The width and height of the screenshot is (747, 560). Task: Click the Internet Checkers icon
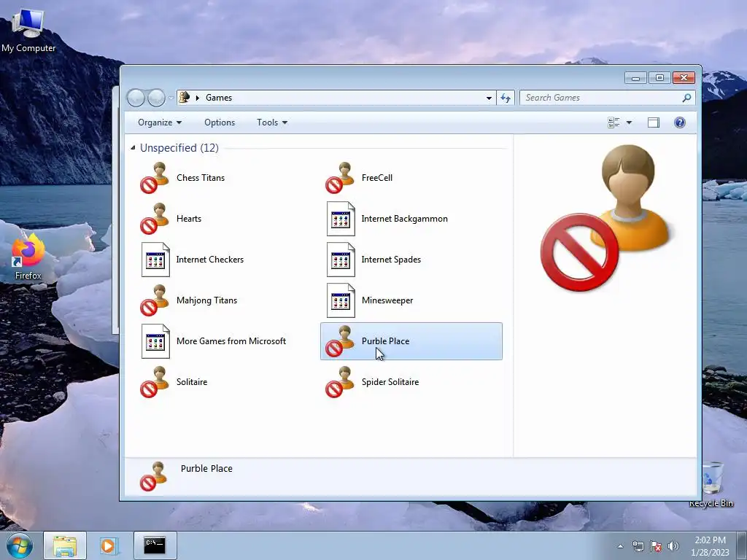155,260
